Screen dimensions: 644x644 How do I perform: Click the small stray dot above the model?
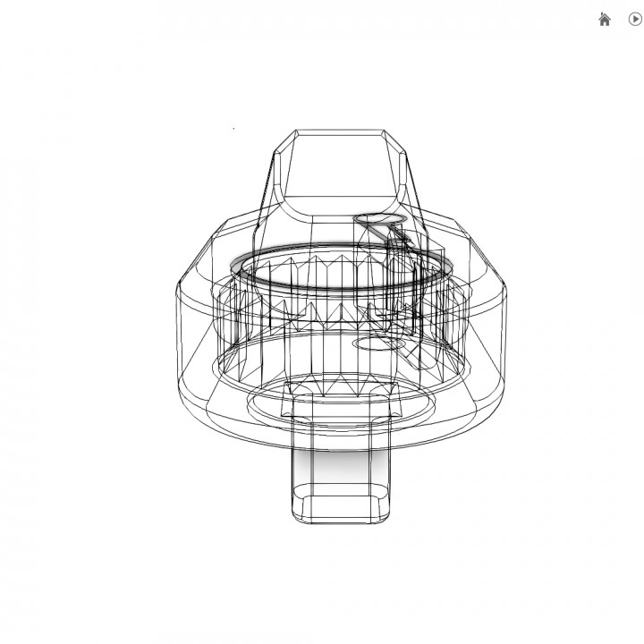pos(234,129)
